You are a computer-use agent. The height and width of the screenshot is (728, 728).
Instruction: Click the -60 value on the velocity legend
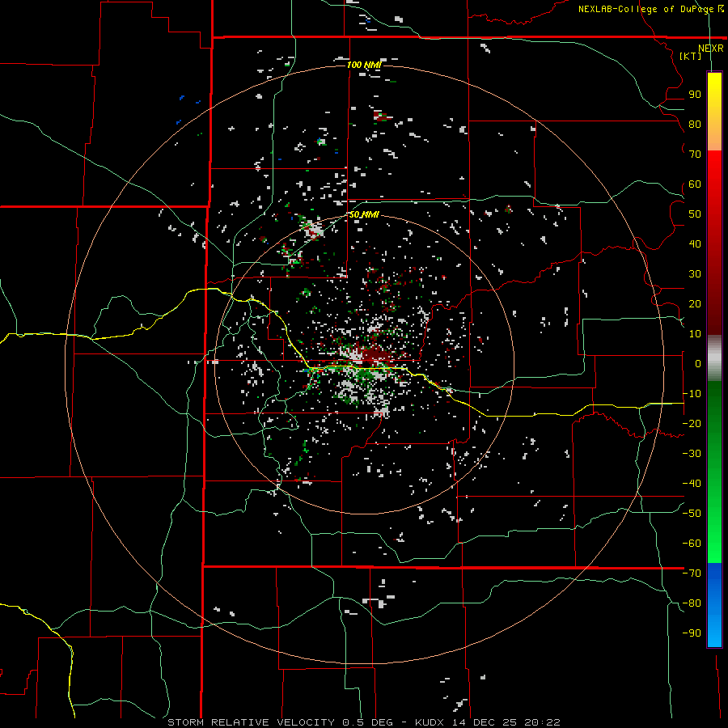tap(692, 544)
